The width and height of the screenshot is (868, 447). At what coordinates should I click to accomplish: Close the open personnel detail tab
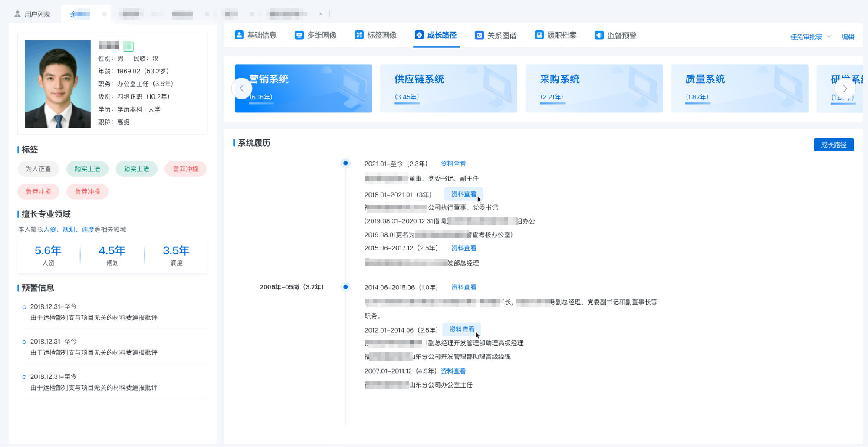tap(321, 13)
